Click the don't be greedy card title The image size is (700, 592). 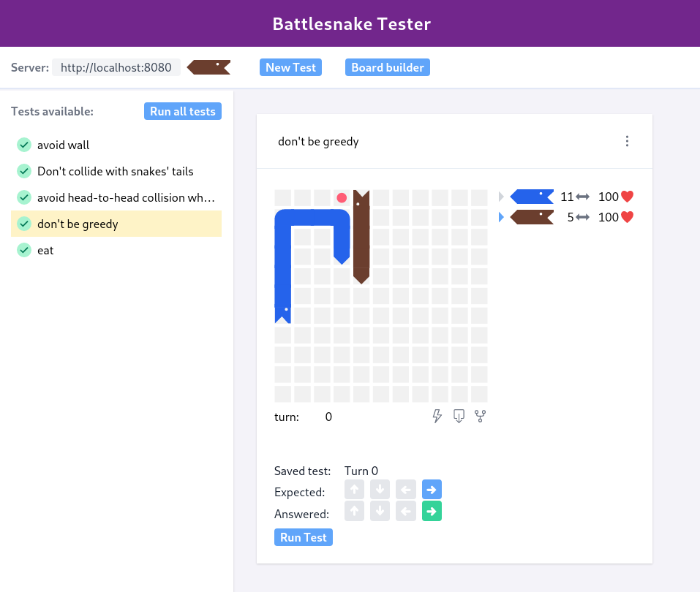coord(318,141)
